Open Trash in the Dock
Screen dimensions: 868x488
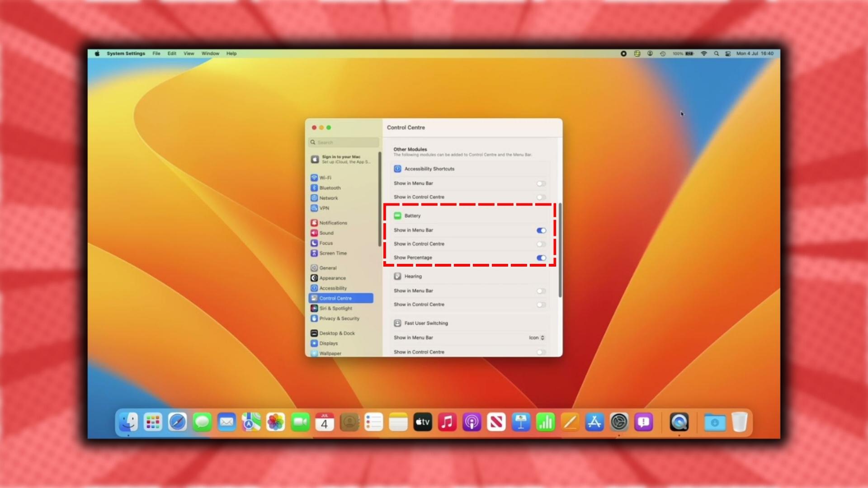coord(740,422)
